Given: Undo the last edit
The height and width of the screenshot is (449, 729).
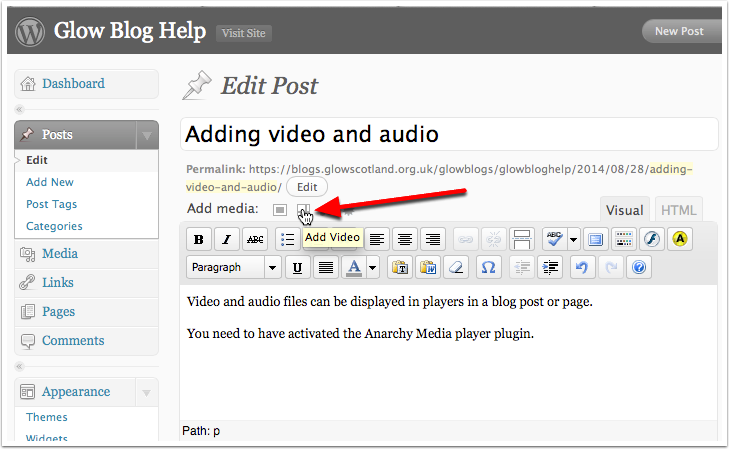Looking at the screenshot, I should 583,267.
